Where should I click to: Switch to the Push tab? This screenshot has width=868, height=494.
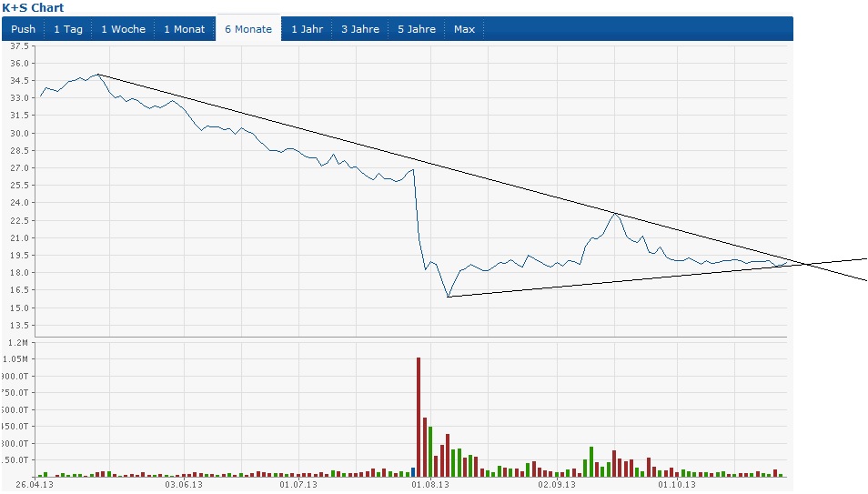(24, 29)
